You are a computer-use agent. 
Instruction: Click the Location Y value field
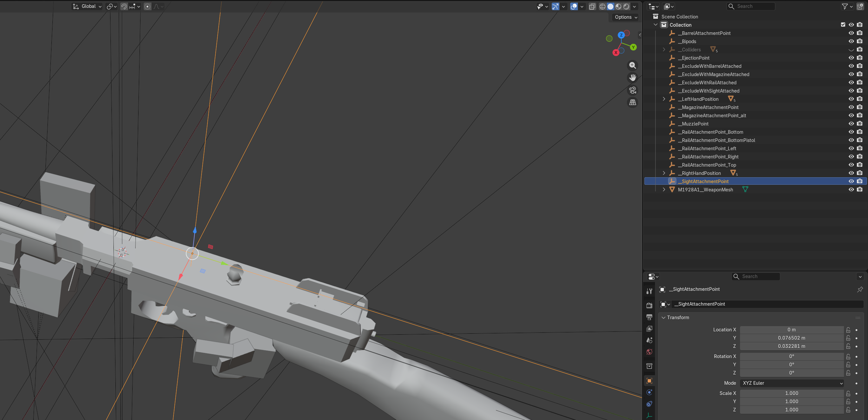coord(791,338)
